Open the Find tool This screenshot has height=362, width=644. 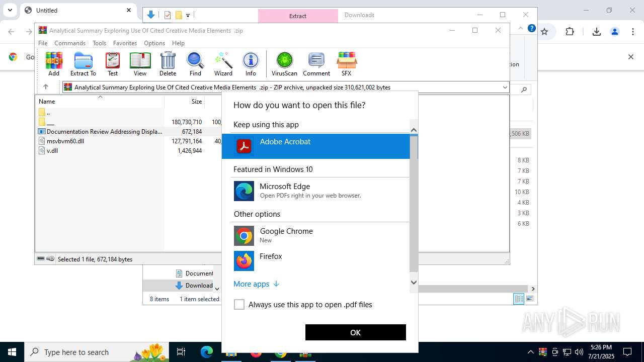[195, 64]
